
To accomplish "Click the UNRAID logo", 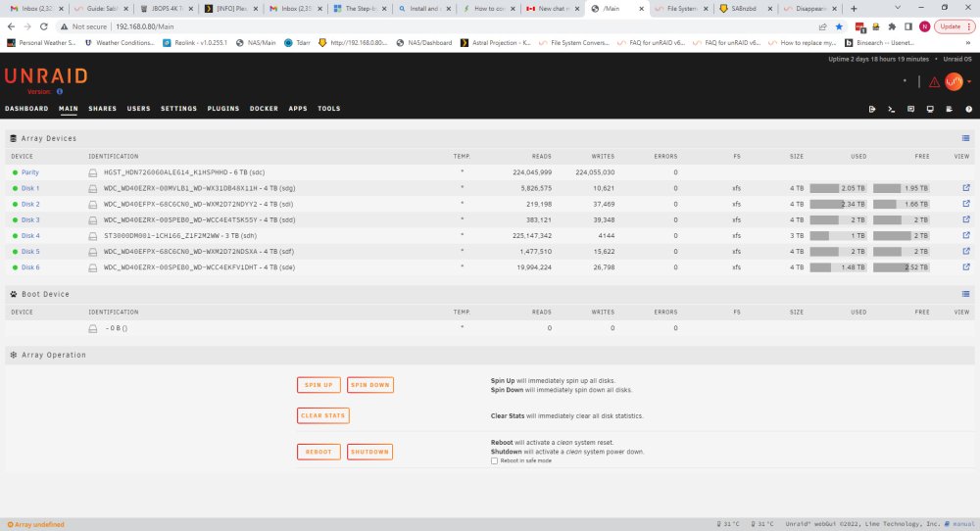I will coord(46,76).
